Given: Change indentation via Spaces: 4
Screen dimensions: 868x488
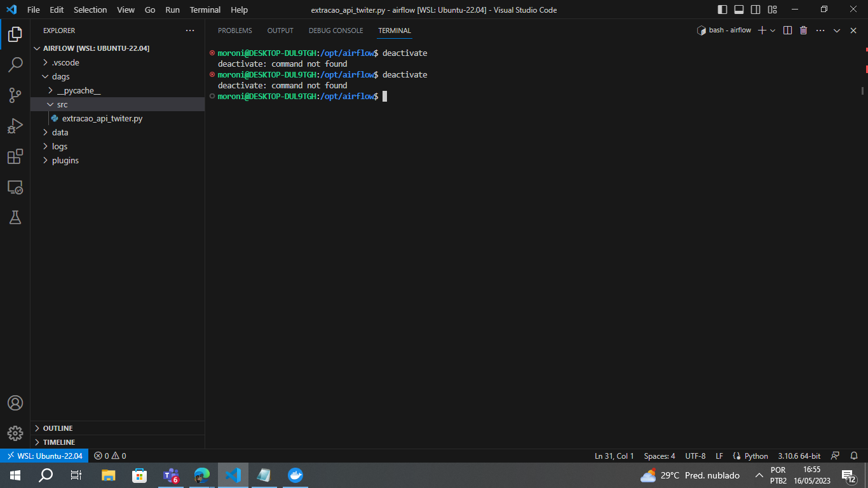Looking at the screenshot, I should (x=660, y=456).
